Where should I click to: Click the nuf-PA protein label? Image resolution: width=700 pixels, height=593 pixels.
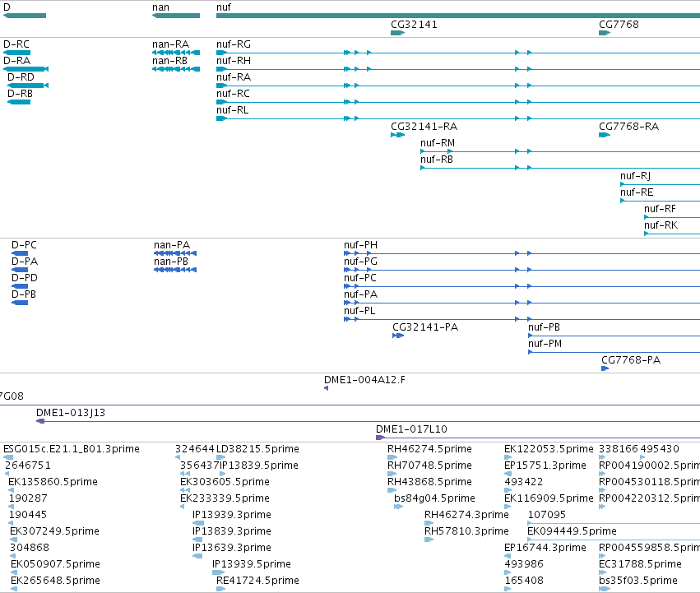tap(361, 294)
